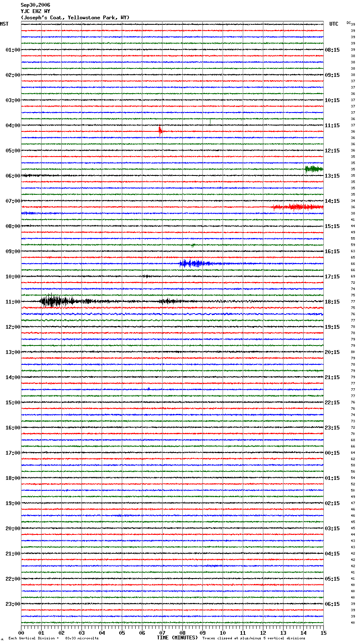Select the 09:00 MST time label
Screen dimensions: 357x644
13,251
